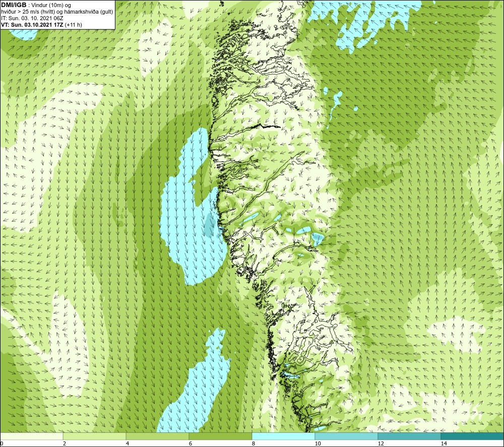The width and height of the screenshot is (504, 447).
Task: Click the scale label '12'
Action: [381, 443]
